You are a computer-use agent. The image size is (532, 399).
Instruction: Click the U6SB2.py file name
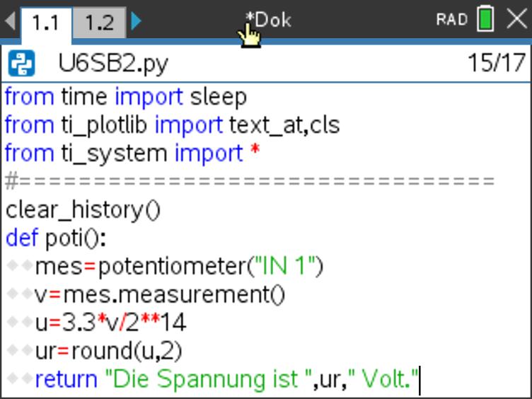click(113, 64)
